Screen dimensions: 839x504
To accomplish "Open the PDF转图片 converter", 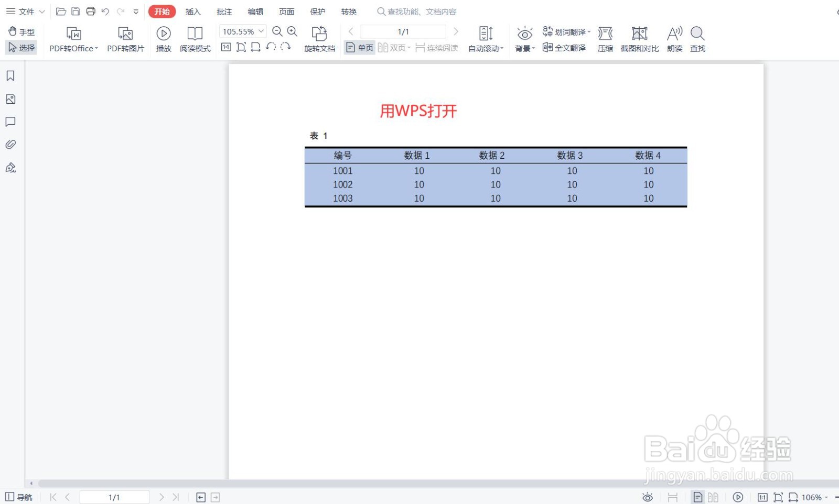I will [125, 38].
